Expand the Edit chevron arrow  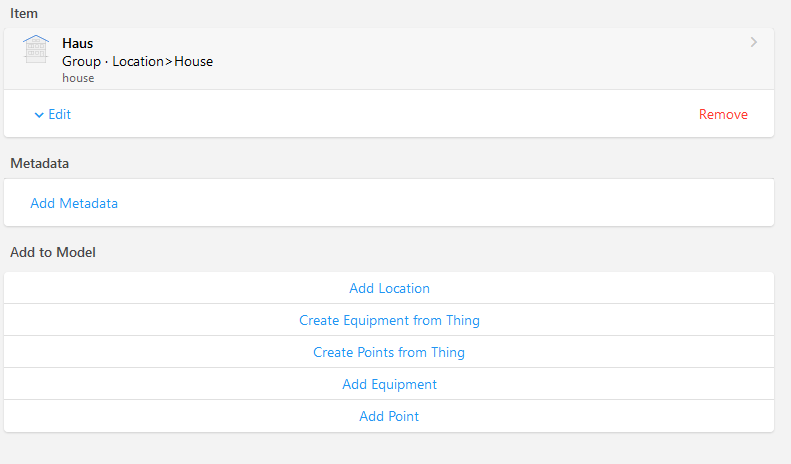tap(39, 115)
